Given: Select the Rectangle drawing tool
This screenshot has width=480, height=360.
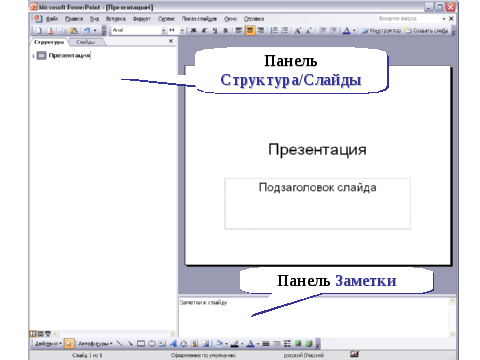Looking at the screenshot, I should point(141,343).
